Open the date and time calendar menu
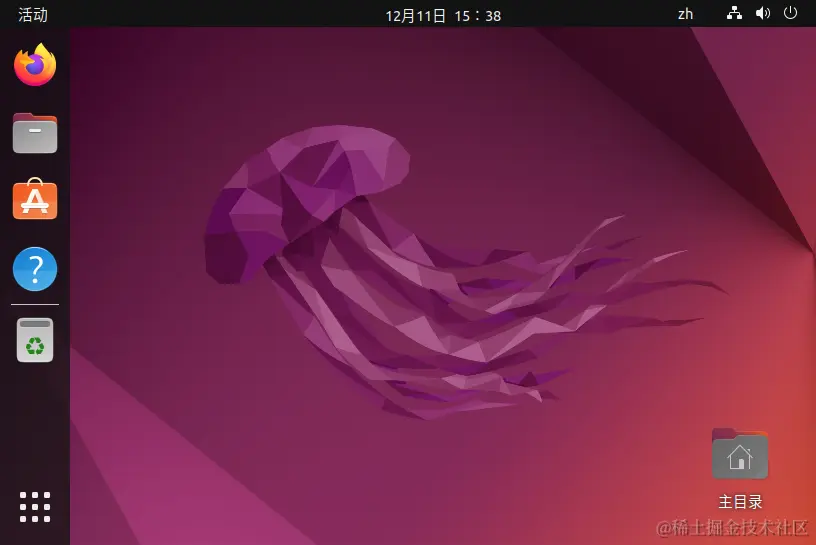The image size is (816, 545). click(443, 16)
